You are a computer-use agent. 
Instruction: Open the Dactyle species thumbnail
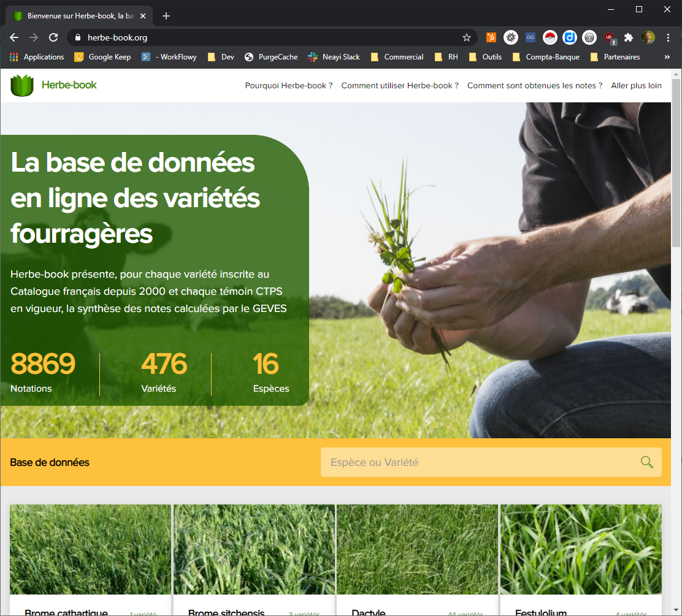(417, 549)
